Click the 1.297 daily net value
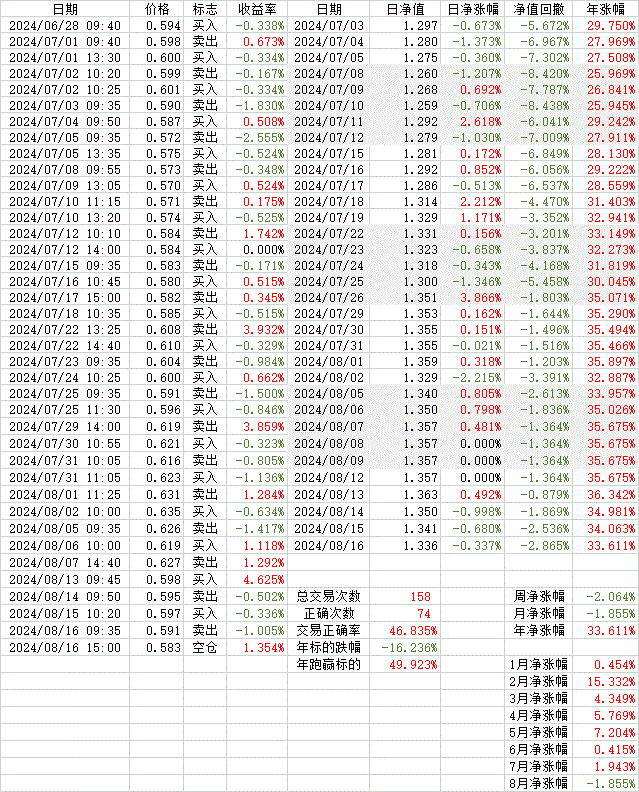Viewport: 639px width, 792px height. tap(420, 25)
